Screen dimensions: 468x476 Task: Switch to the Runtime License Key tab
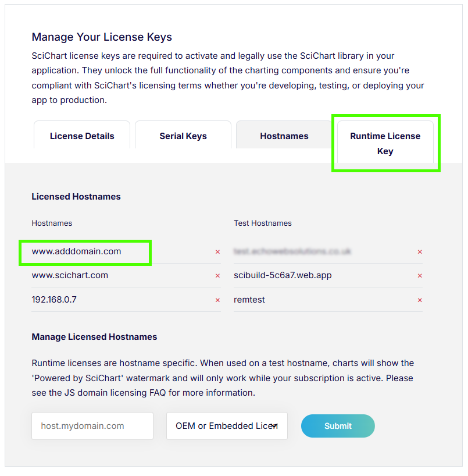click(385, 143)
